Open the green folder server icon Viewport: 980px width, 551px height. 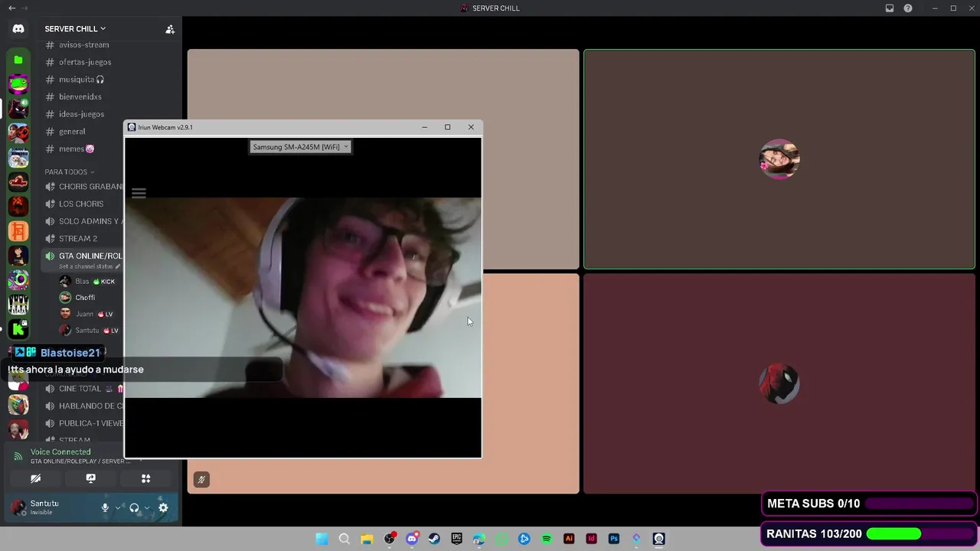pyautogui.click(x=18, y=60)
